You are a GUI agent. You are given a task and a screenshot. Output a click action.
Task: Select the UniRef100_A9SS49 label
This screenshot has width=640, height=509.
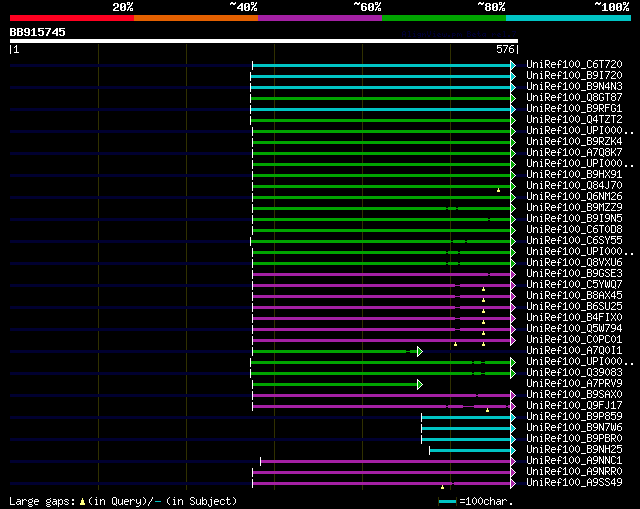574,483
